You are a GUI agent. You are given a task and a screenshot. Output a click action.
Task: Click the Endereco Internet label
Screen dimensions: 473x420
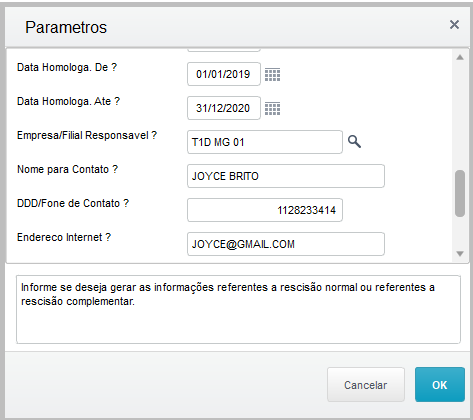coord(64,237)
